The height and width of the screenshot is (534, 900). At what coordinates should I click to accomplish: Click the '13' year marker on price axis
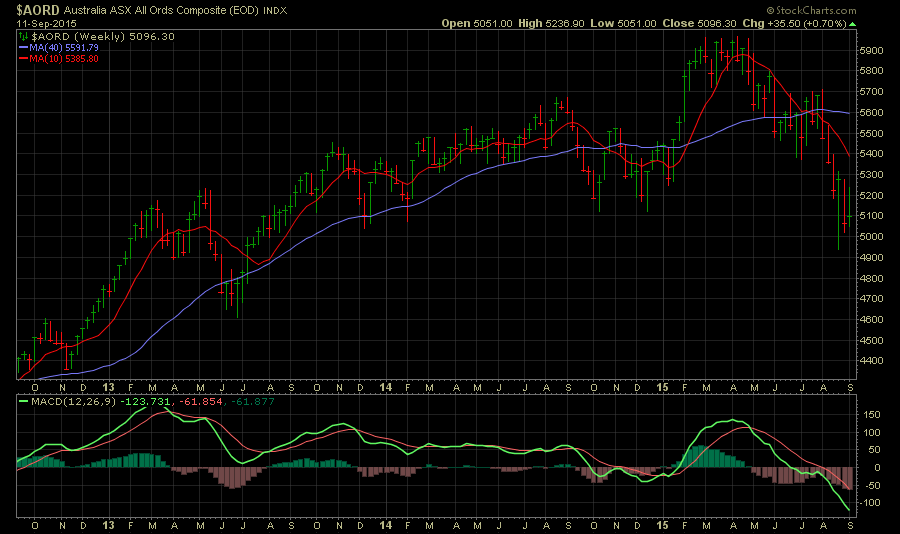[x=107, y=386]
